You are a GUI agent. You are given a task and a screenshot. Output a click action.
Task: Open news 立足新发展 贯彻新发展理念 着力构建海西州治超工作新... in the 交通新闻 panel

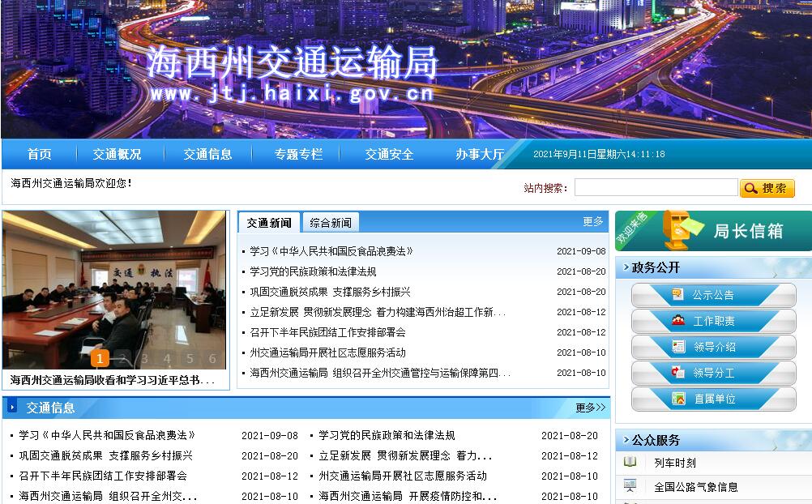tap(378, 312)
